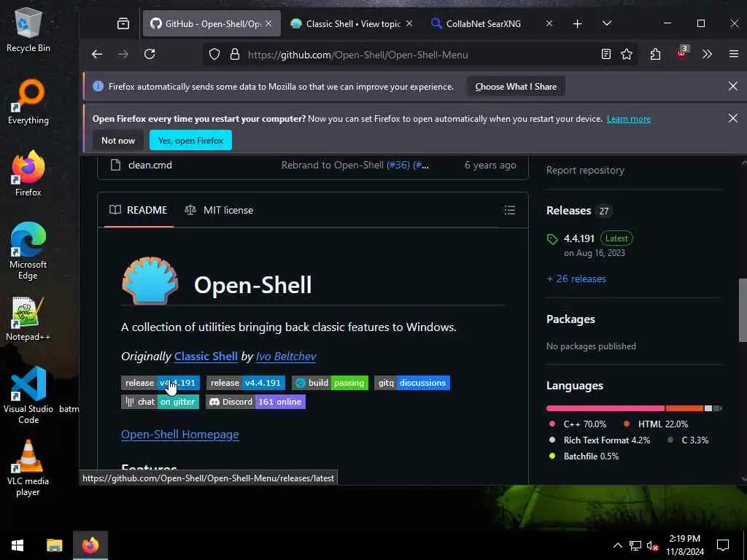Dismiss the open Firefox on restart banner
Viewport: 747px width, 560px height.
click(x=733, y=118)
